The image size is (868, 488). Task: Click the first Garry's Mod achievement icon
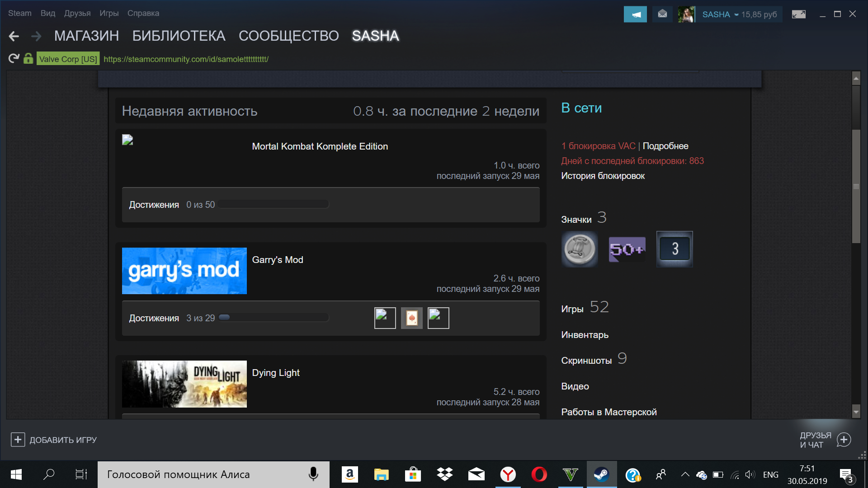click(385, 318)
